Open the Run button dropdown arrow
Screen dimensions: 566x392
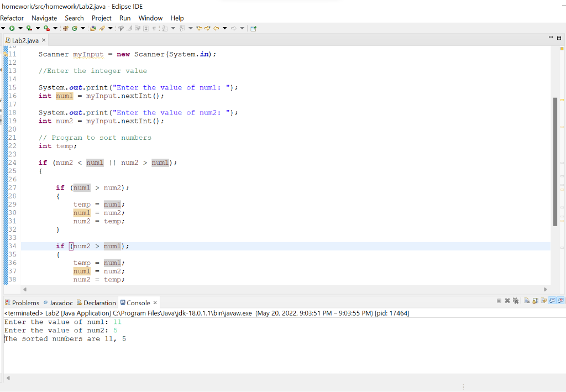[20, 28]
